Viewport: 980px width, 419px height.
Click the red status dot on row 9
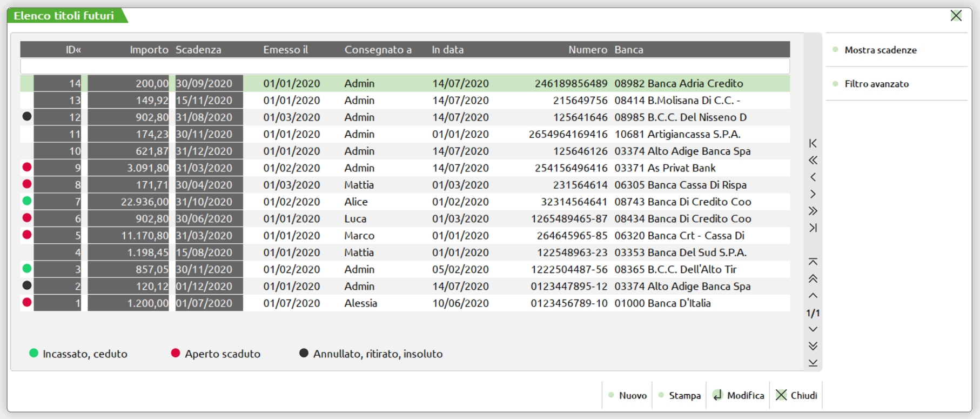coord(27,168)
